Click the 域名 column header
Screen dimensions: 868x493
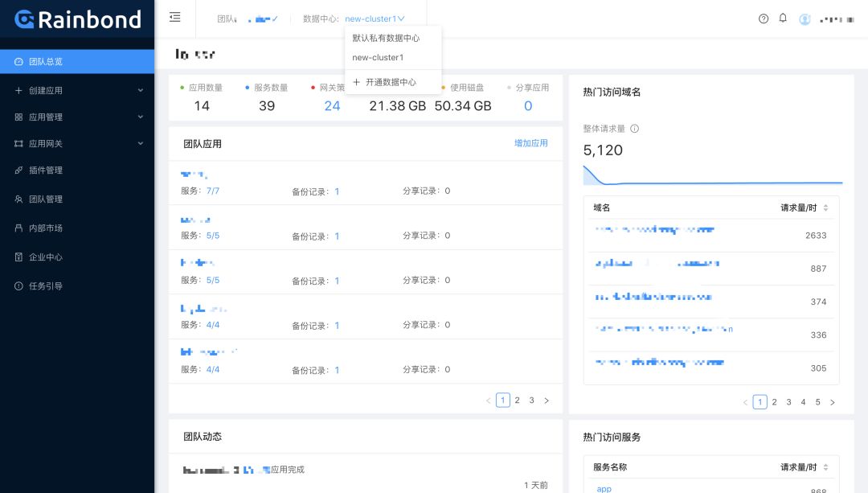pos(602,207)
